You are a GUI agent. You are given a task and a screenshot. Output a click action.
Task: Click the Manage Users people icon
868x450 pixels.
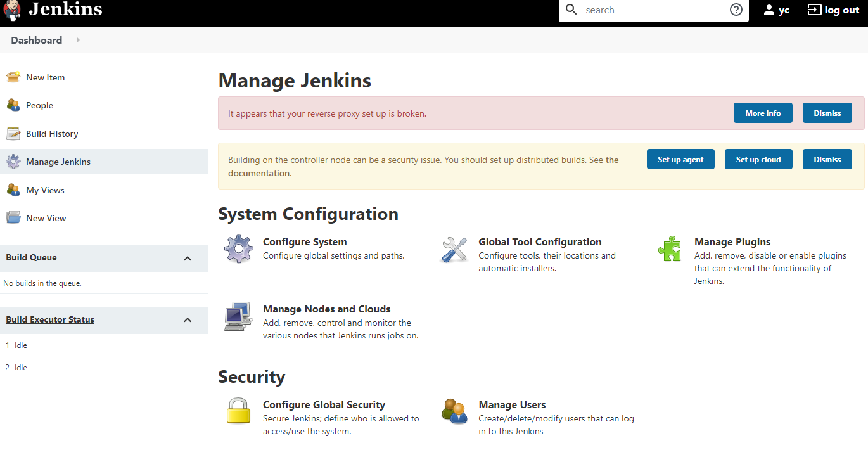click(454, 411)
